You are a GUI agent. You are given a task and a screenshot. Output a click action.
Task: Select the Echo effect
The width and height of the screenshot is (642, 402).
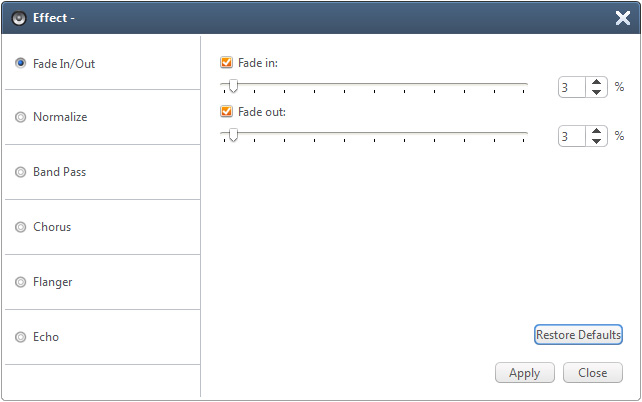21,337
